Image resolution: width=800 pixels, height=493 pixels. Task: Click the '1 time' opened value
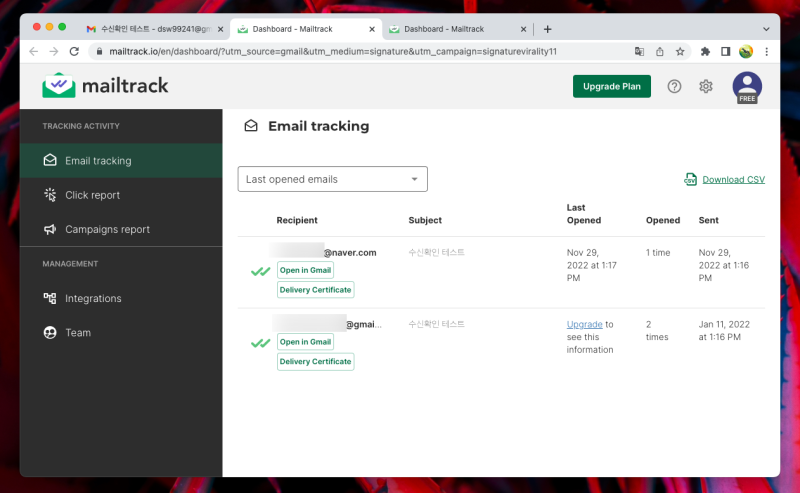pos(658,252)
